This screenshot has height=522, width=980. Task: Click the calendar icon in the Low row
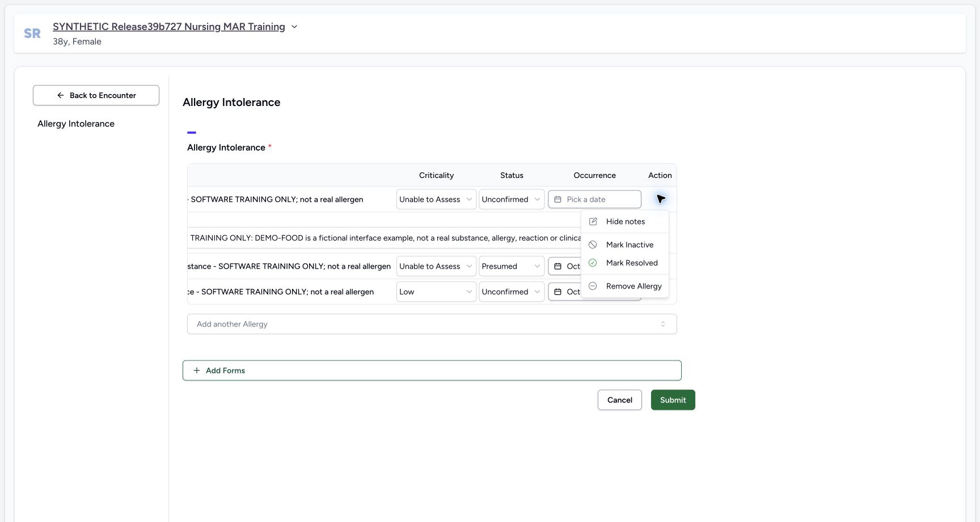[x=557, y=292]
